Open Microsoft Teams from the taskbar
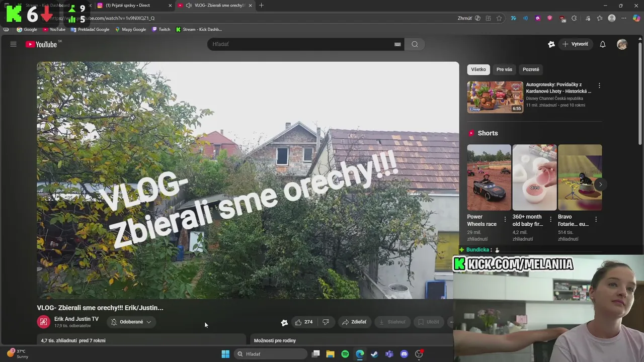This screenshot has width=644, height=362. point(389,354)
